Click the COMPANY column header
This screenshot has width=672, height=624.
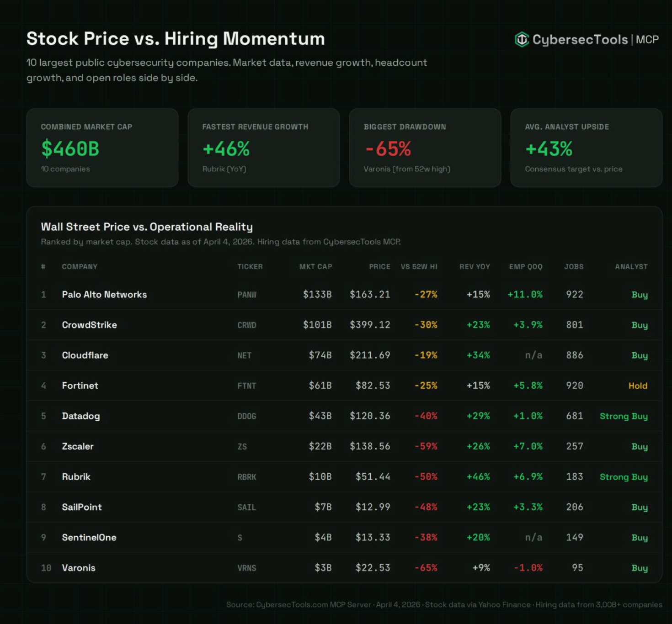[x=80, y=266]
